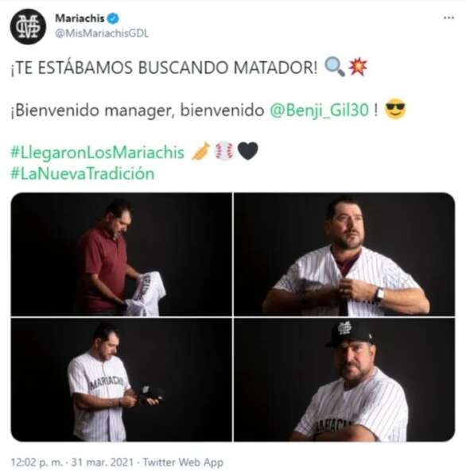466x476 pixels.
Task: Open the Mariachis profile avatar logo
Action: point(28,26)
